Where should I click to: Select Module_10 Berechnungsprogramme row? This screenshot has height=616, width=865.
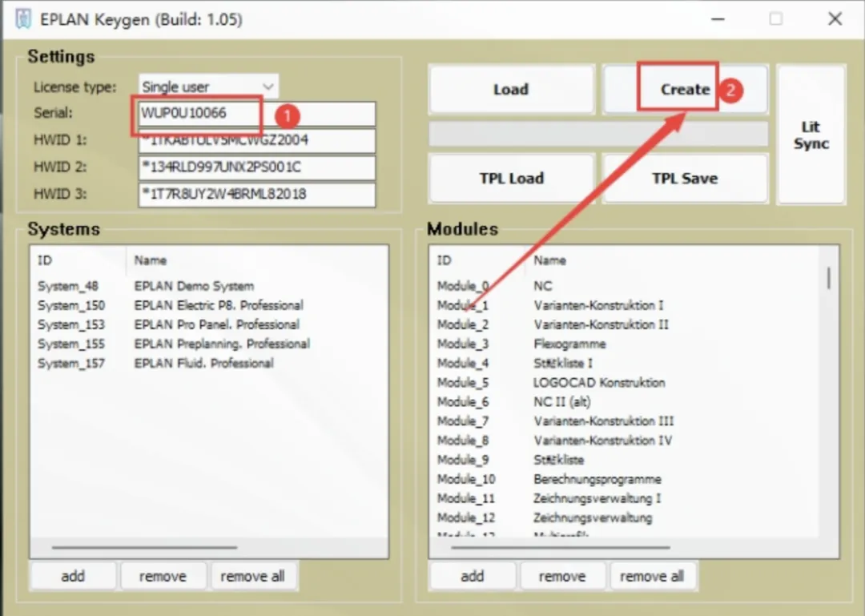click(625, 479)
